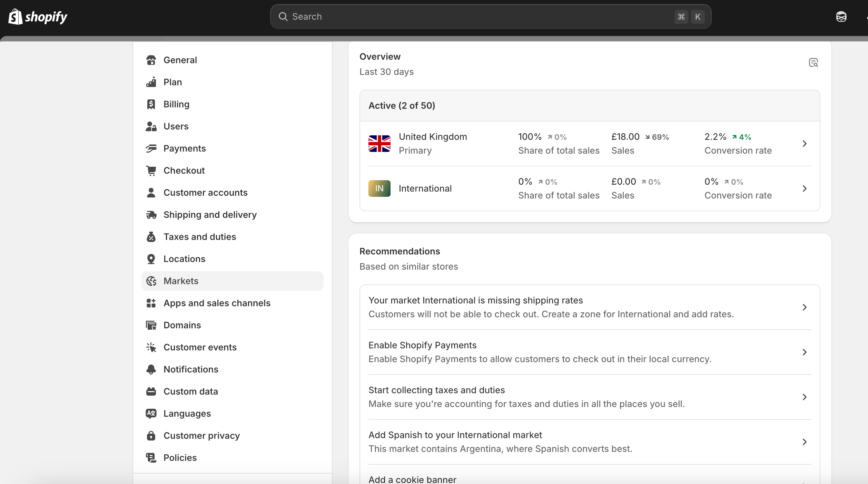The width and height of the screenshot is (868, 484).
Task: Open the International market name
Action: tap(425, 188)
